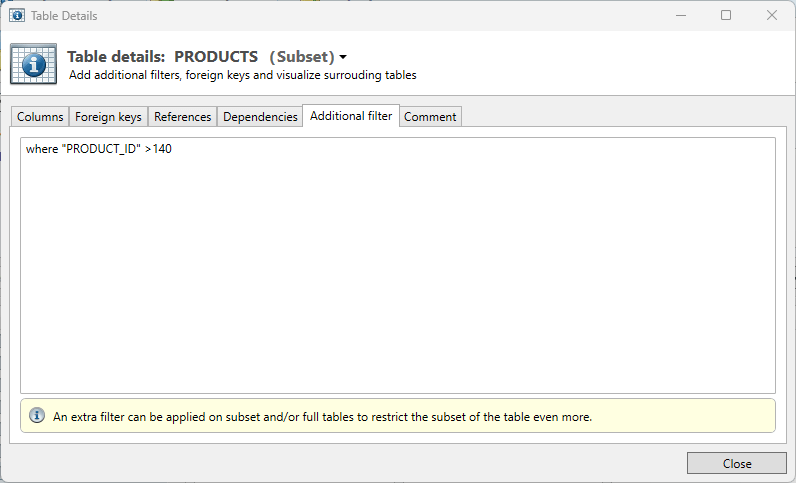796x483 pixels.
Task: Click the large blue info table icon
Action: click(x=33, y=64)
